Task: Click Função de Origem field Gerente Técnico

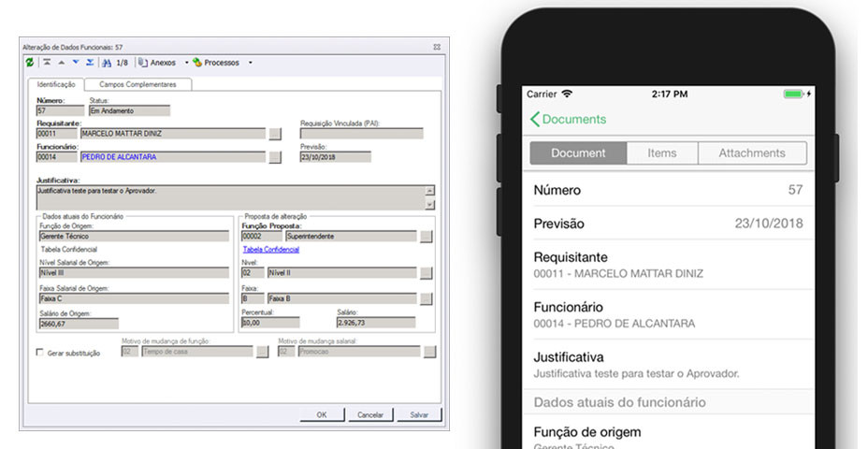Action: click(134, 237)
